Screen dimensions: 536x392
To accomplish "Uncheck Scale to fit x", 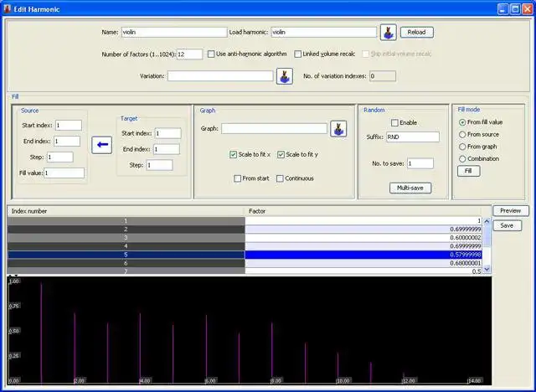I will tap(234, 155).
